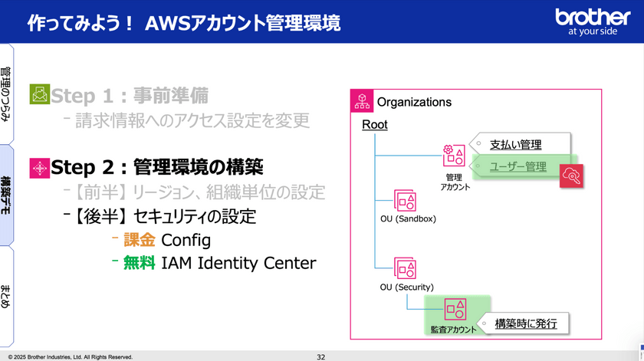Click the Brother logo
This screenshot has height=361, width=644.
click(x=591, y=21)
